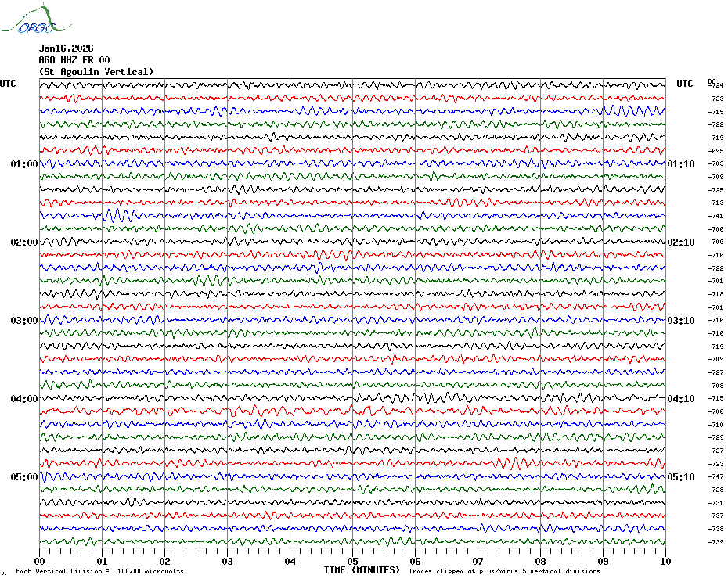728x582 pixels.
Task: Click the DC value '-725'
Action: [716, 190]
